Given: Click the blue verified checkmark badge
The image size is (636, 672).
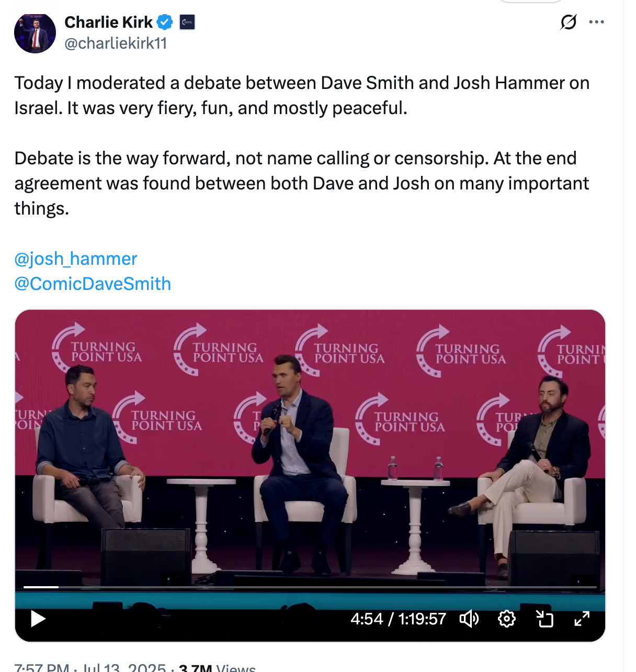Looking at the screenshot, I should 165,23.
